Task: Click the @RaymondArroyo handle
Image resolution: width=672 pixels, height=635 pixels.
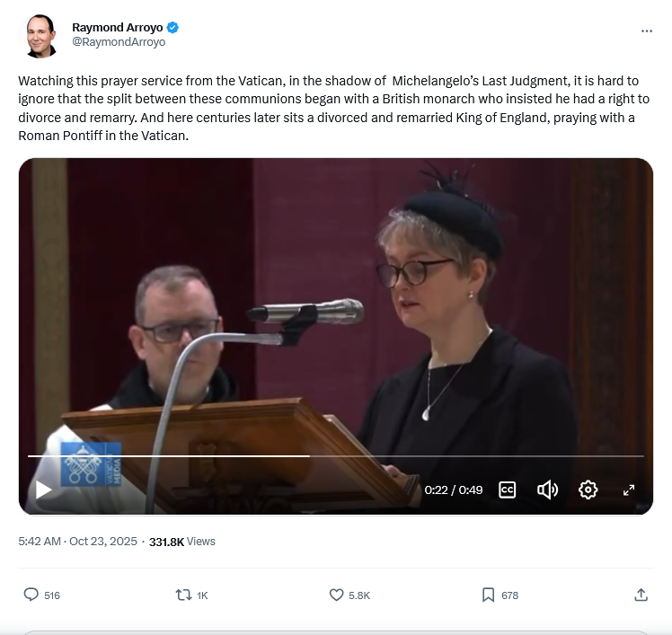Action: coord(119,42)
